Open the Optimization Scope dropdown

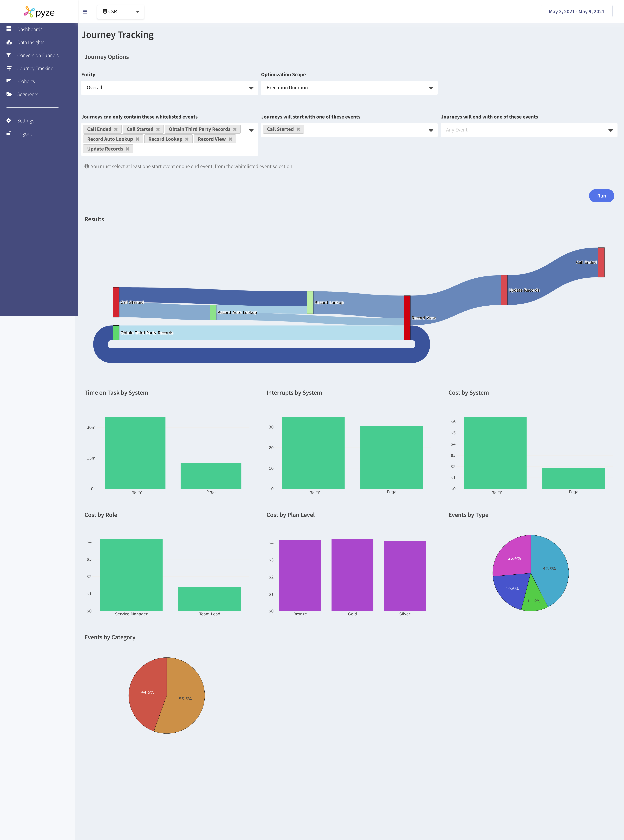[x=349, y=88]
